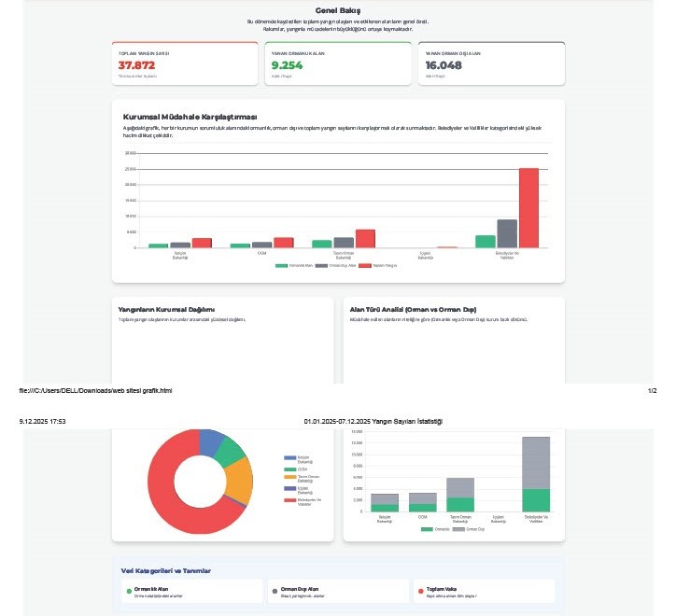Click the orange Tarım Orman Bakanlığı donut slice

pos(240,483)
